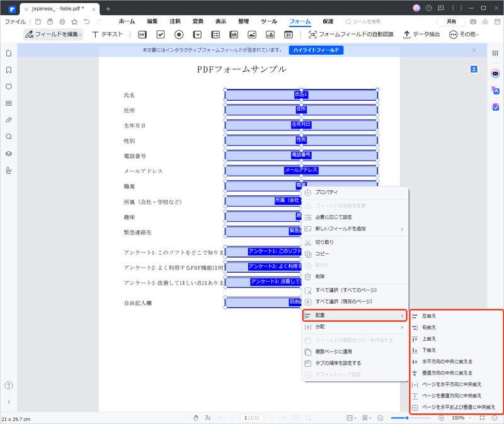Select ページを垂直方向に中央揃え option
Viewport: 504px width, 424px height.
click(x=456, y=396)
